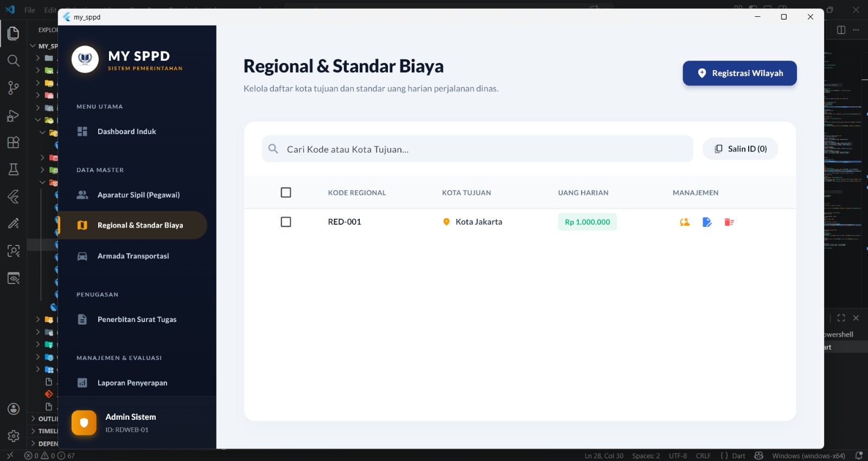The width and height of the screenshot is (868, 461).
Task: Click the Admin Sistem profile name
Action: point(131,417)
